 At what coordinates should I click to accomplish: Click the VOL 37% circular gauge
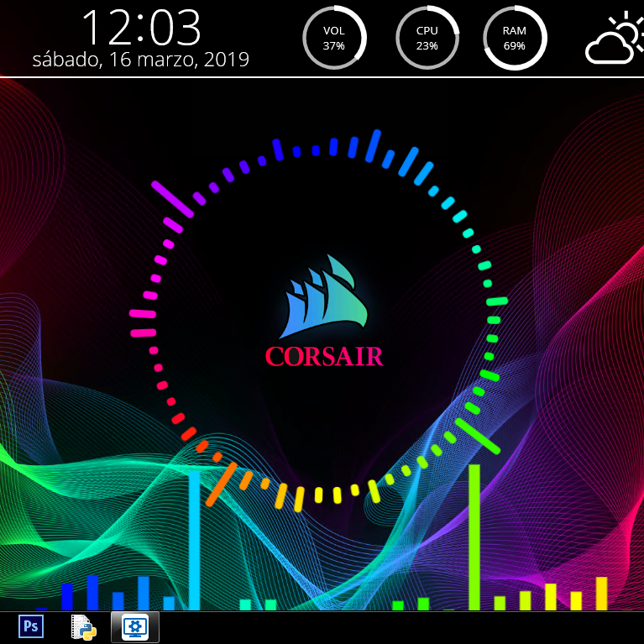pos(334,39)
